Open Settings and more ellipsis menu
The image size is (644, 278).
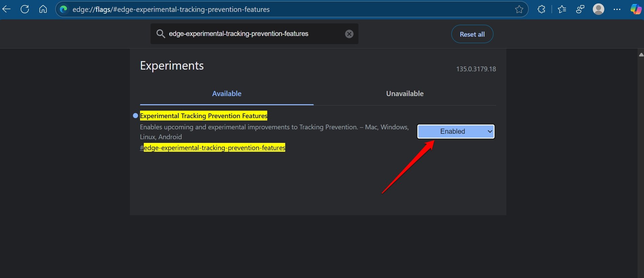pyautogui.click(x=617, y=9)
